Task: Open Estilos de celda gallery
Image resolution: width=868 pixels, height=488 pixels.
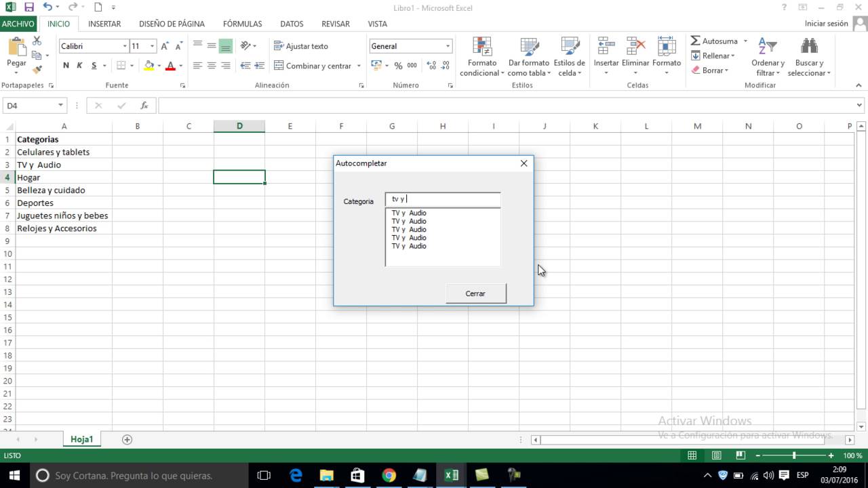Action: pos(570,56)
